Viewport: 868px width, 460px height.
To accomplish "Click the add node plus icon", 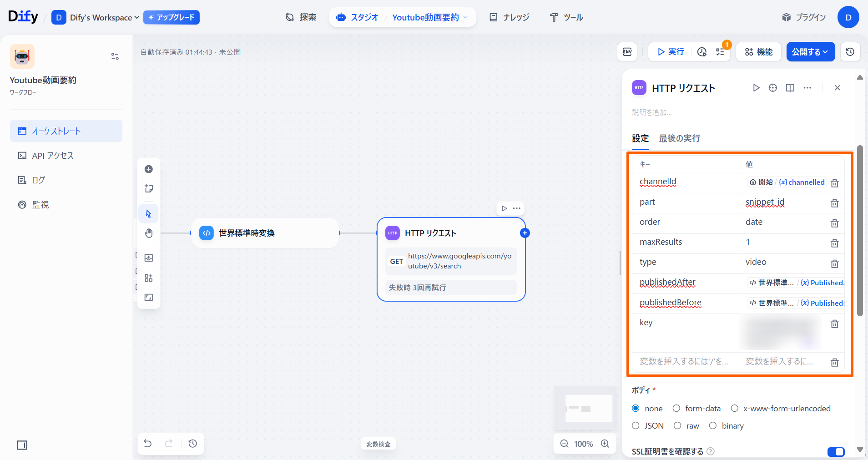I will pos(149,169).
